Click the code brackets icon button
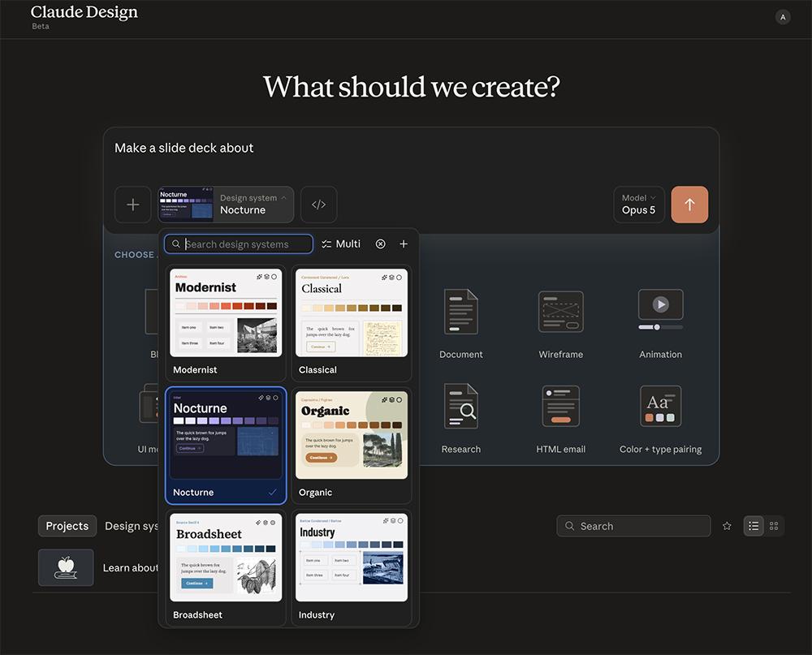The image size is (812, 655). click(x=318, y=205)
